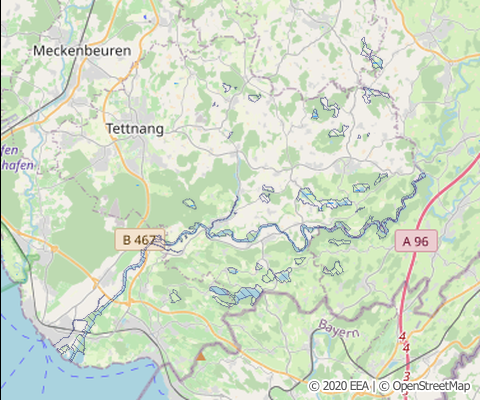Select the hatched polygon farthest northeast
Image resolution: width=480 pixels, height=400 pixels.
tap(372, 55)
